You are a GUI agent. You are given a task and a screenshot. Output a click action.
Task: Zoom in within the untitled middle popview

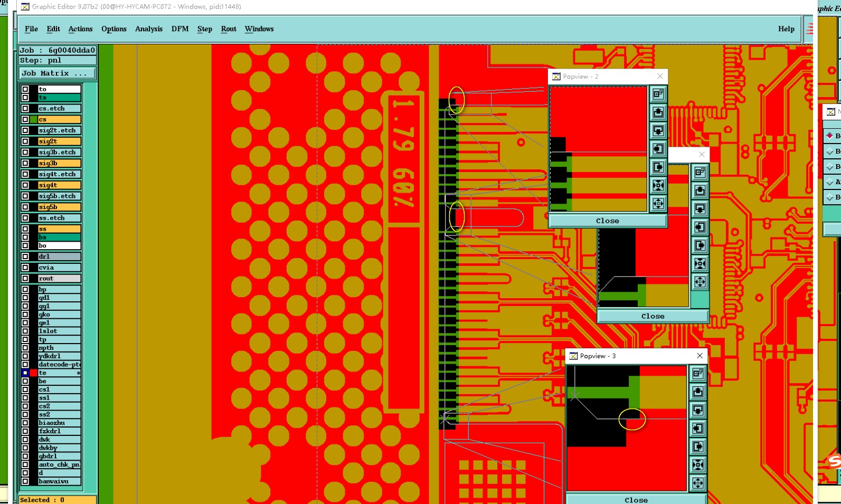tap(700, 263)
